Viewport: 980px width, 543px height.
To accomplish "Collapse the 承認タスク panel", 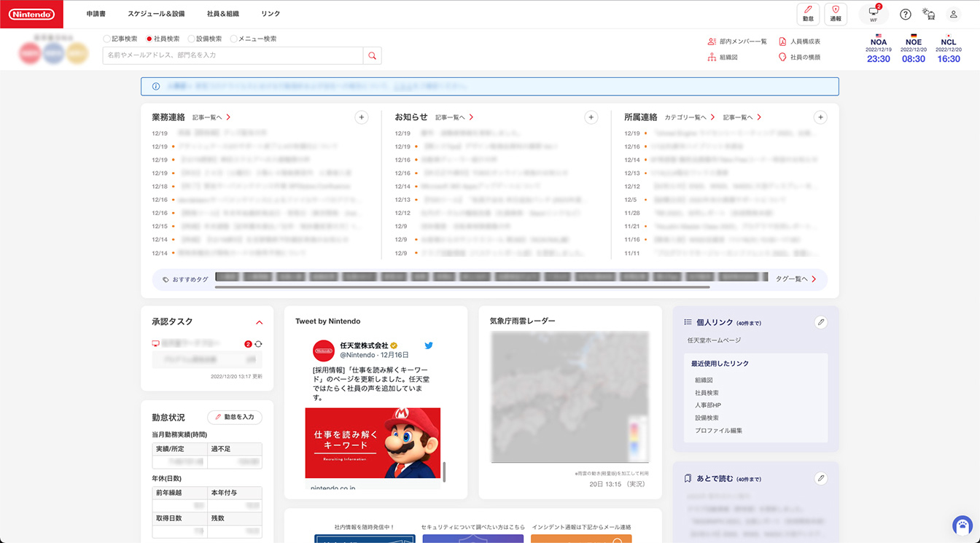I will pyautogui.click(x=259, y=322).
